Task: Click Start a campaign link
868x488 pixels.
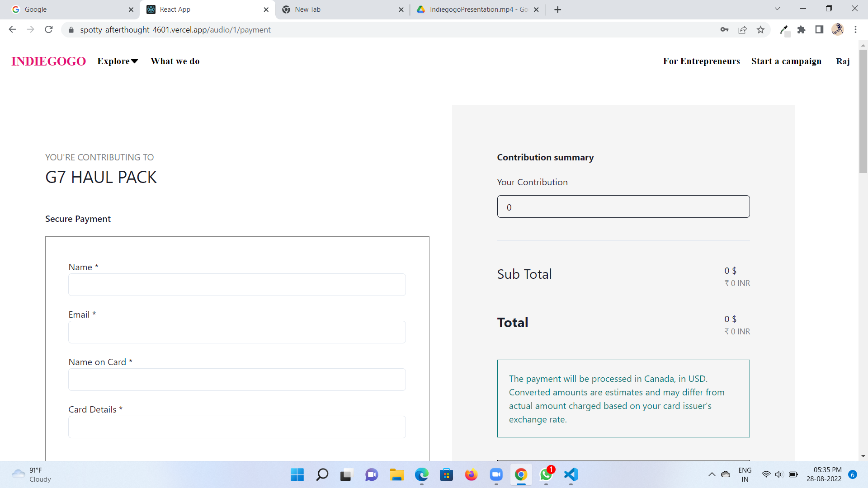Action: pos(786,61)
